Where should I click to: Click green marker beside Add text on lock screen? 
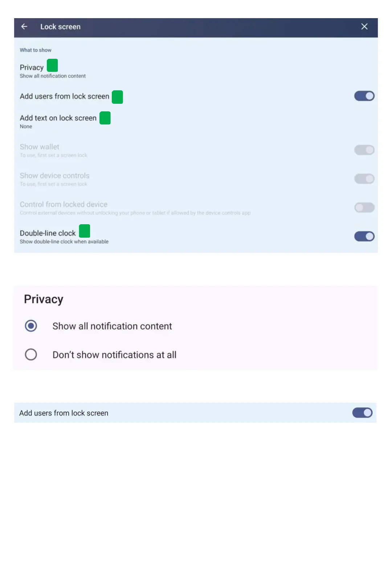coord(105,118)
